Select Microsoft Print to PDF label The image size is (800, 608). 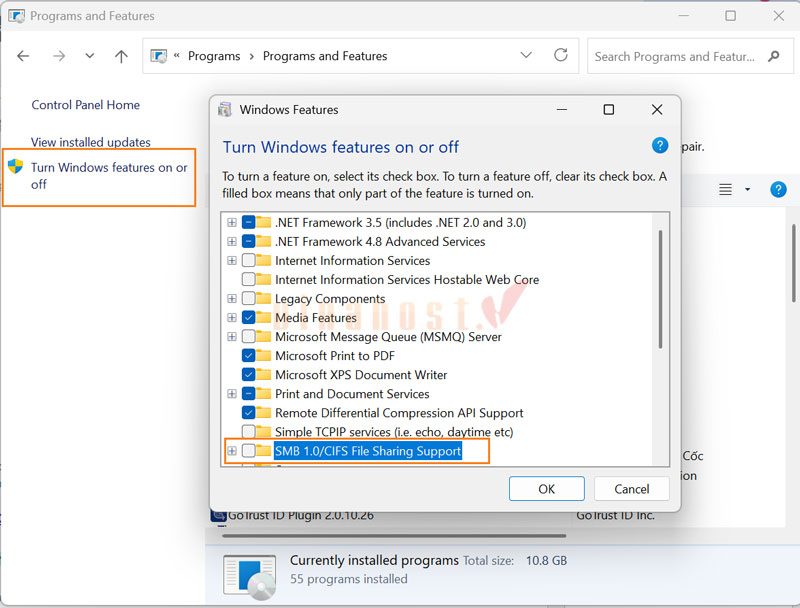pyautogui.click(x=335, y=356)
